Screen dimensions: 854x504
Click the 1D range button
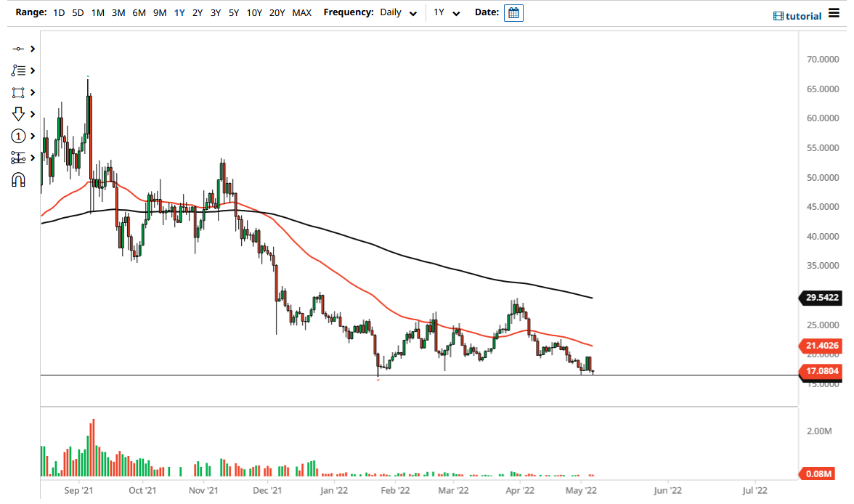pos(58,12)
